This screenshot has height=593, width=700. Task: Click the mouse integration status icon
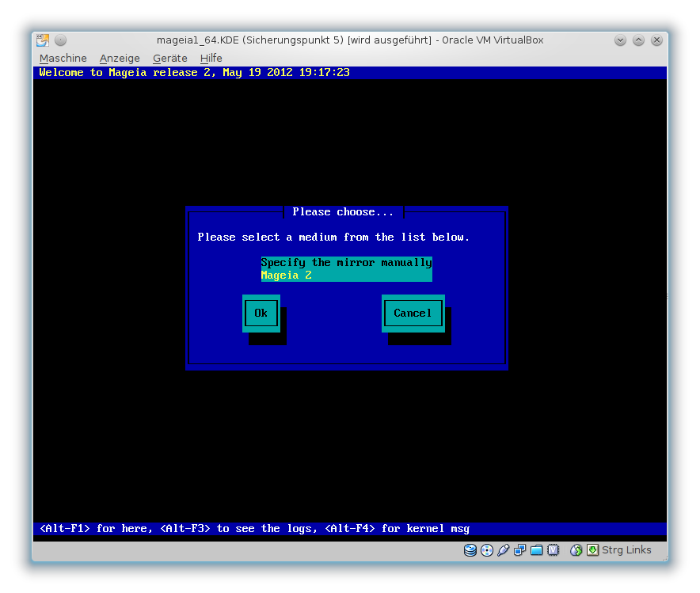[576, 550]
